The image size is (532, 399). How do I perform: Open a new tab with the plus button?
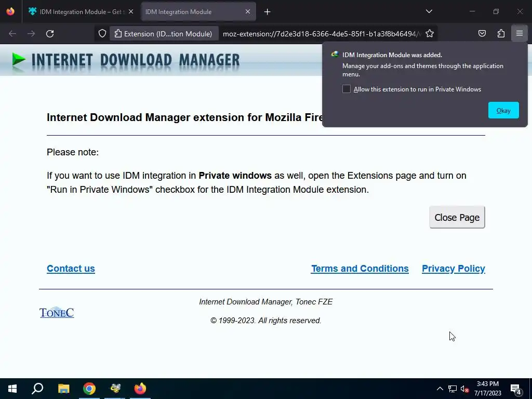point(268,12)
